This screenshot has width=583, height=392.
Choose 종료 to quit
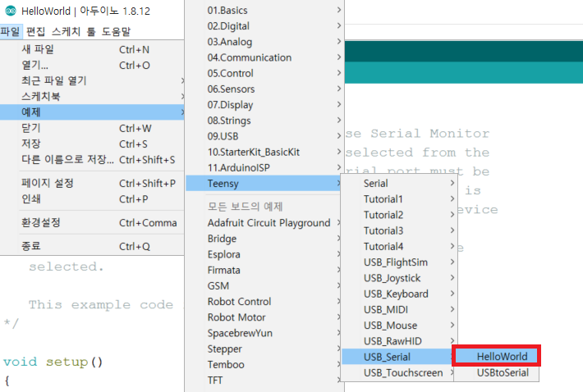(x=92, y=246)
